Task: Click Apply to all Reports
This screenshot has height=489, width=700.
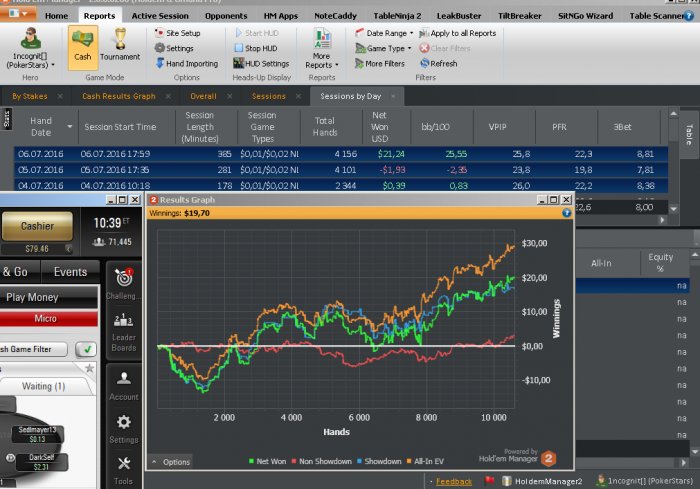Action: tap(458, 33)
